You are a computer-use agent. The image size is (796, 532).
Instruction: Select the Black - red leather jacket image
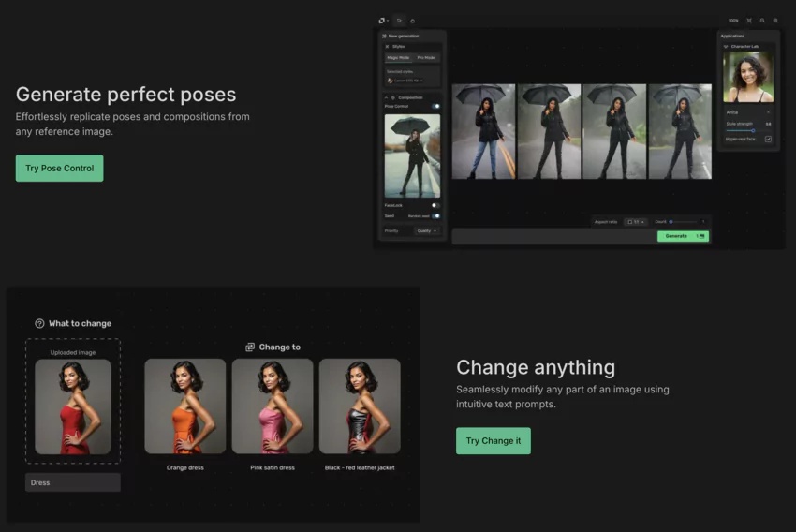click(x=360, y=406)
